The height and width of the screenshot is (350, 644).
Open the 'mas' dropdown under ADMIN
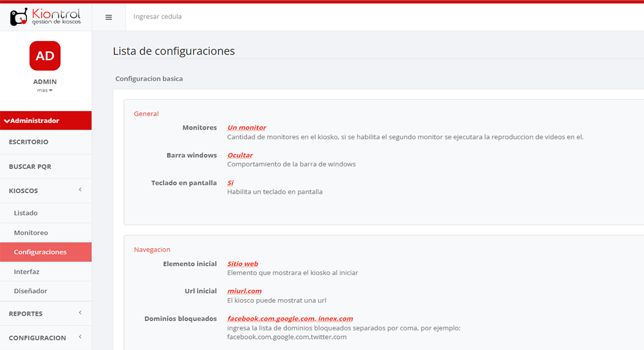[x=45, y=90]
